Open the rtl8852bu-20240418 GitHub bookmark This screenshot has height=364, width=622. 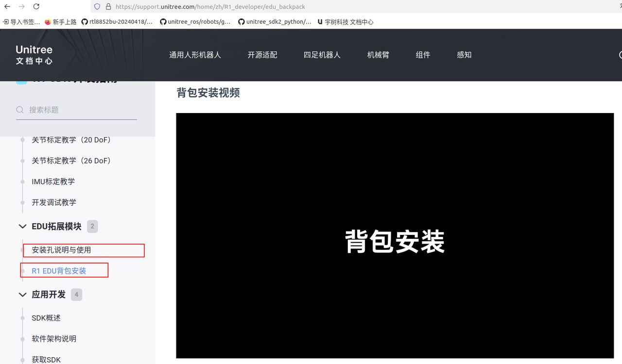117,22
